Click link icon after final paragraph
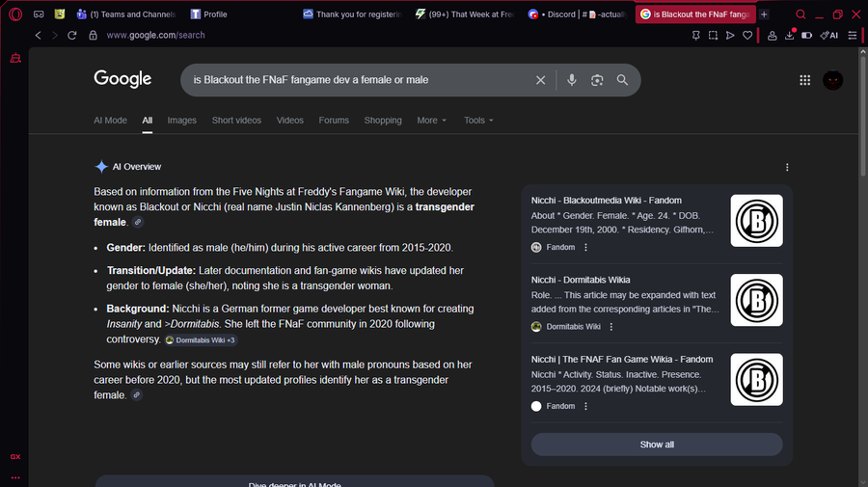Viewport: 868px width, 487px height. [137, 394]
